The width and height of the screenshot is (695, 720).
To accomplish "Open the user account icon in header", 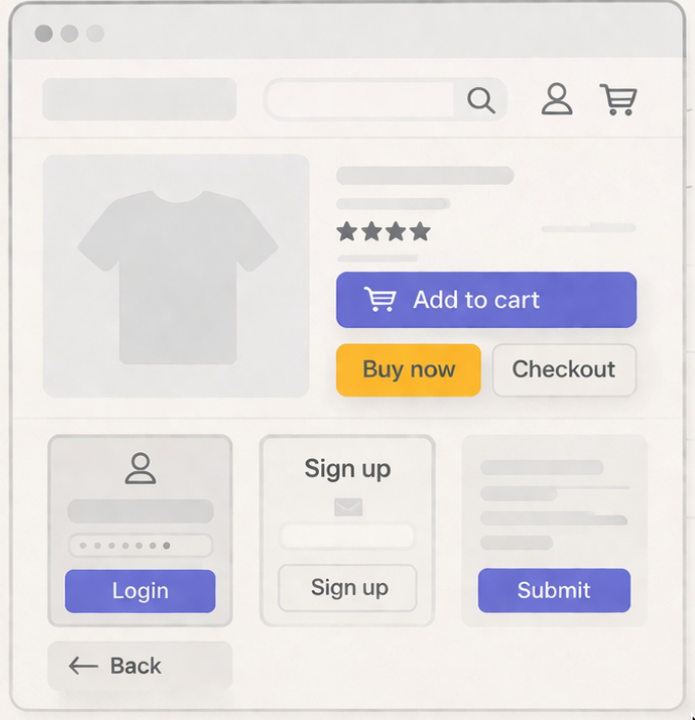I will 557,99.
